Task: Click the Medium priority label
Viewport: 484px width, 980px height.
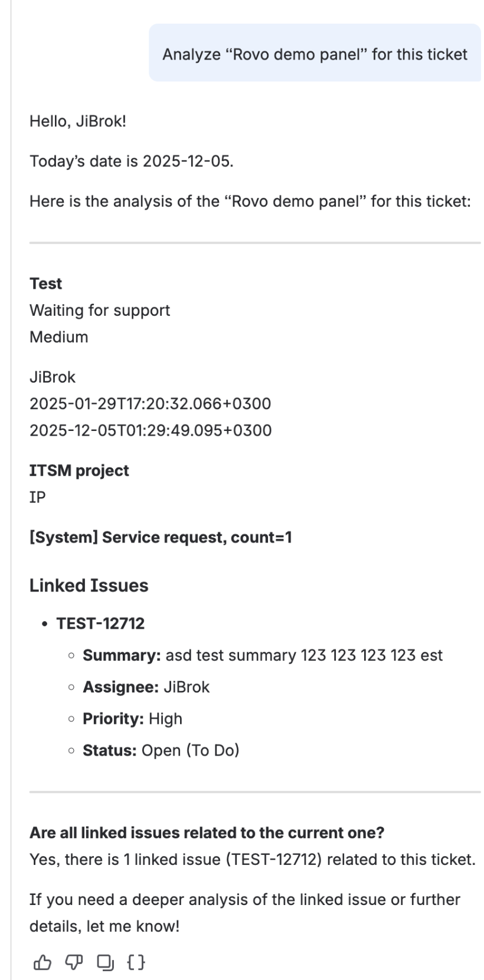Action: point(59,337)
